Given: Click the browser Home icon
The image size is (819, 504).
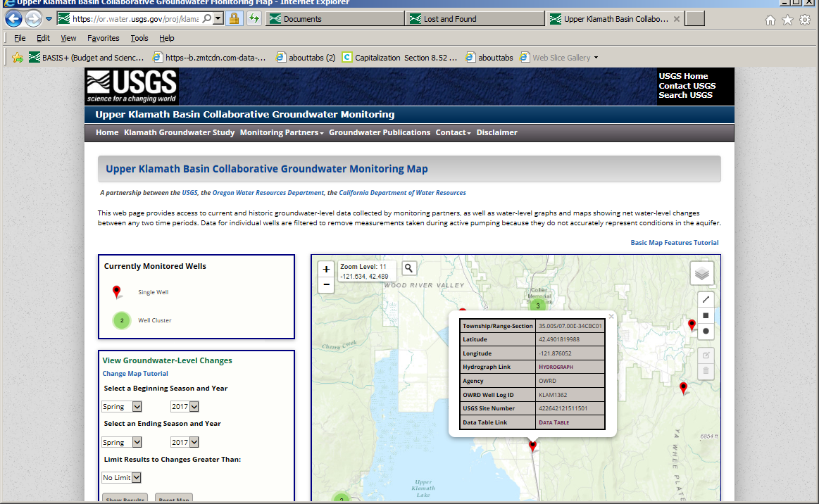Looking at the screenshot, I should tap(770, 20).
